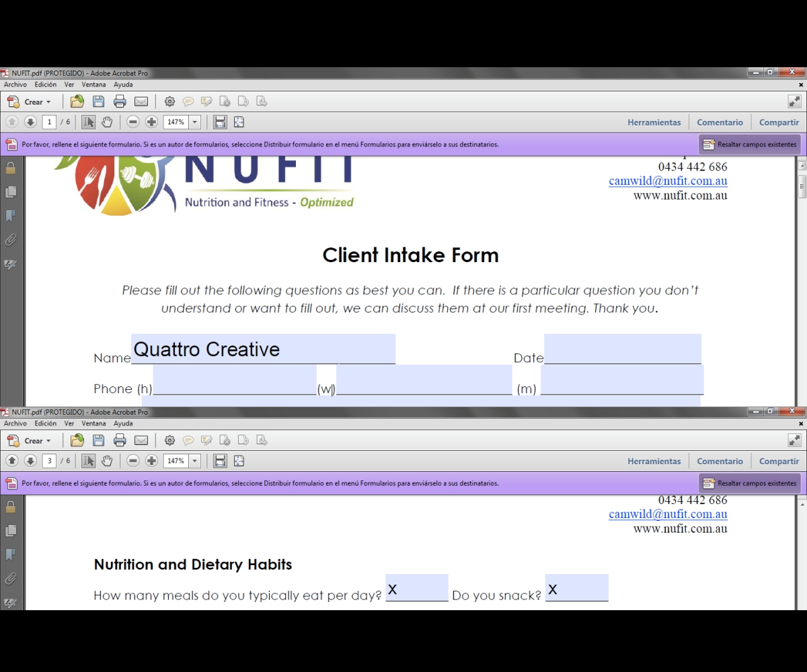This screenshot has height=672, width=807.
Task: Zoom in with the plus button in page 3 window
Action: [152, 461]
